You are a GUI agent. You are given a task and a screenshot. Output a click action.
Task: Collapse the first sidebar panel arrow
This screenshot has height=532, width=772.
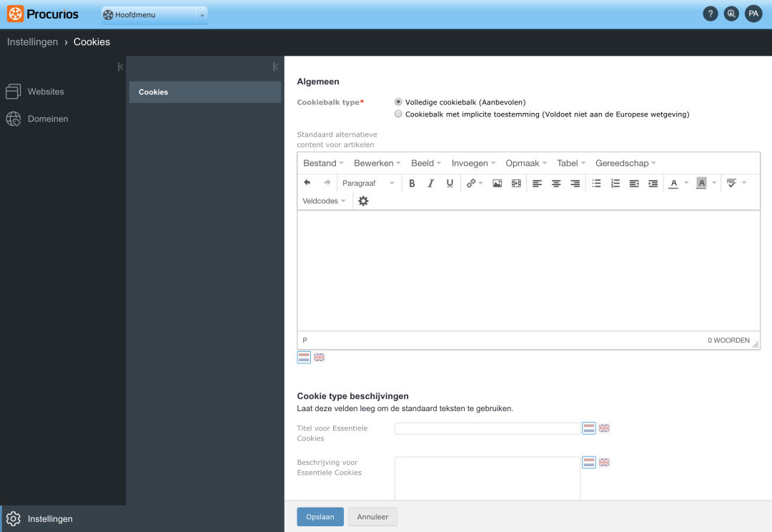click(x=120, y=66)
